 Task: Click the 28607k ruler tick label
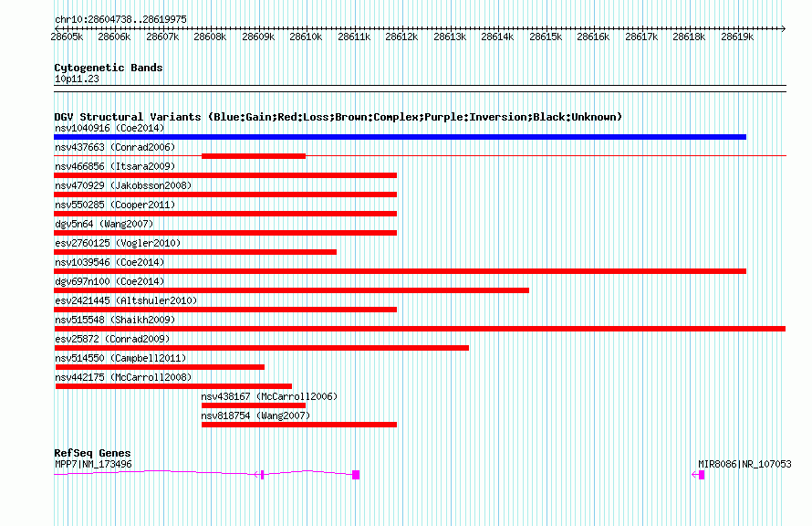162,37
